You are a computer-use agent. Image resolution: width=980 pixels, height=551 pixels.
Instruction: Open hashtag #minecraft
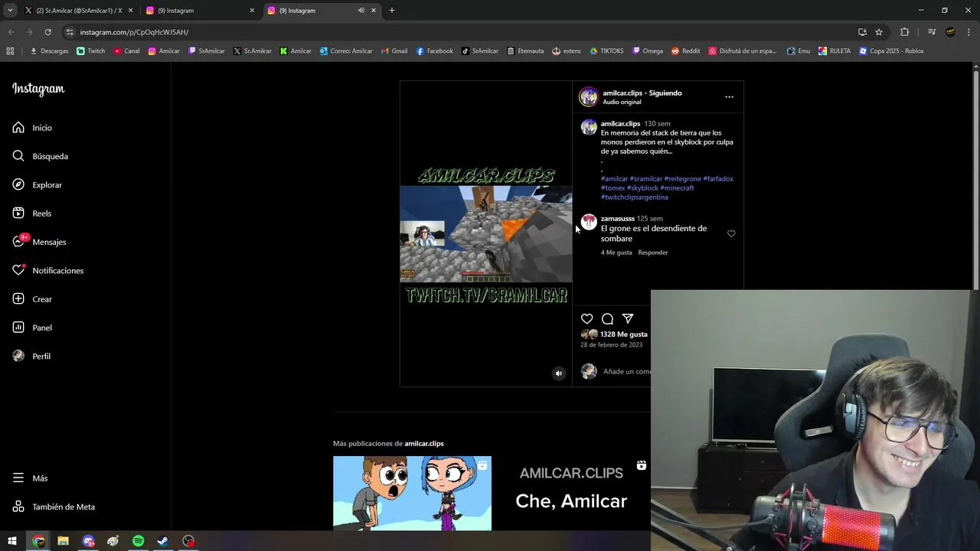(x=678, y=187)
